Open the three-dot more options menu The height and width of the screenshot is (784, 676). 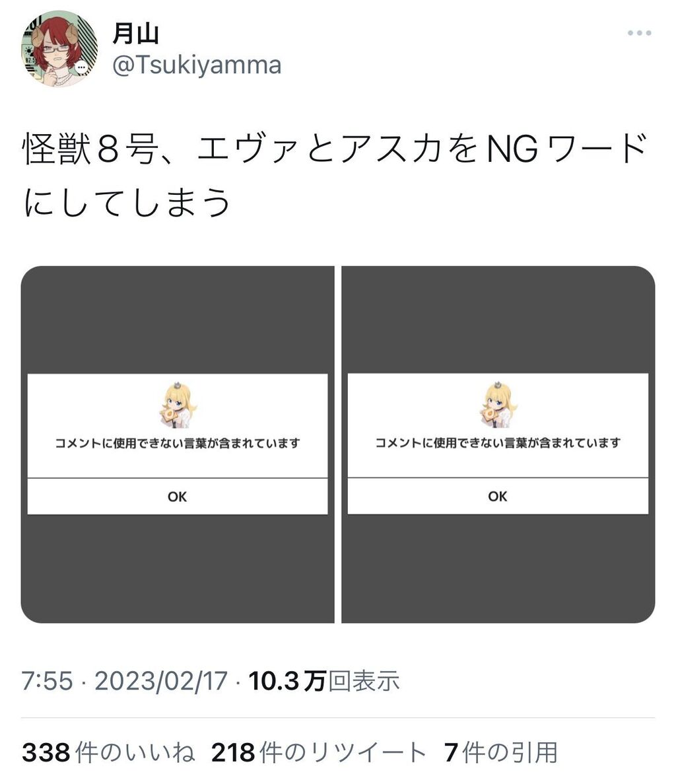tap(640, 33)
